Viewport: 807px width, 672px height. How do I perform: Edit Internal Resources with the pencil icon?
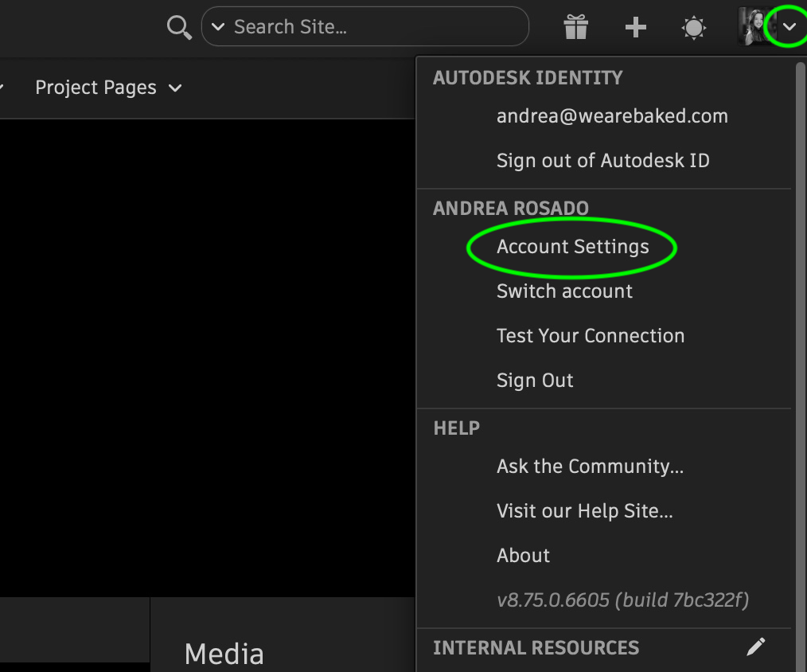pyautogui.click(x=755, y=647)
